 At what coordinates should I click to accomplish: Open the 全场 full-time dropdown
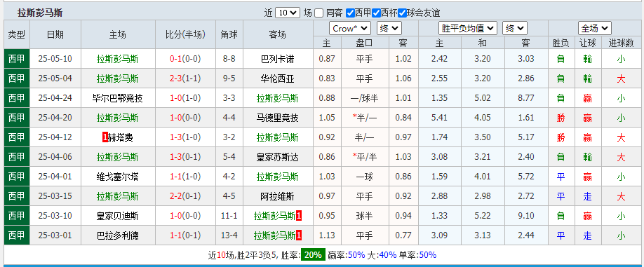(x=595, y=28)
